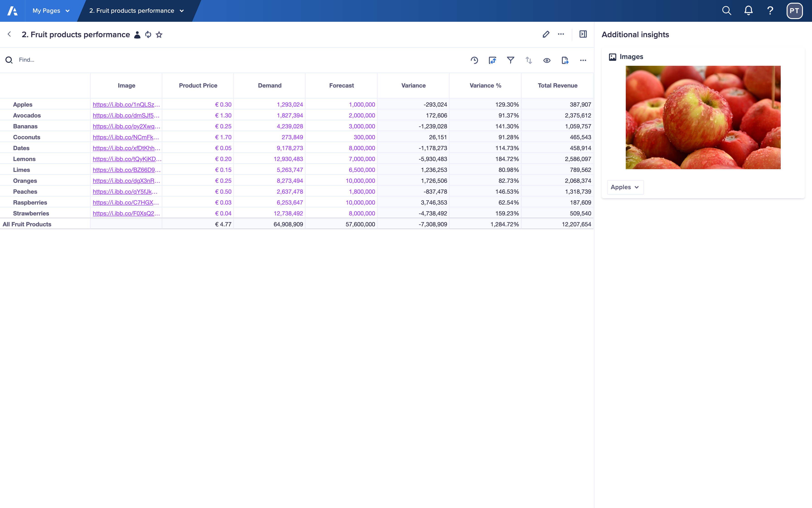Open the history clock icon

click(x=474, y=61)
